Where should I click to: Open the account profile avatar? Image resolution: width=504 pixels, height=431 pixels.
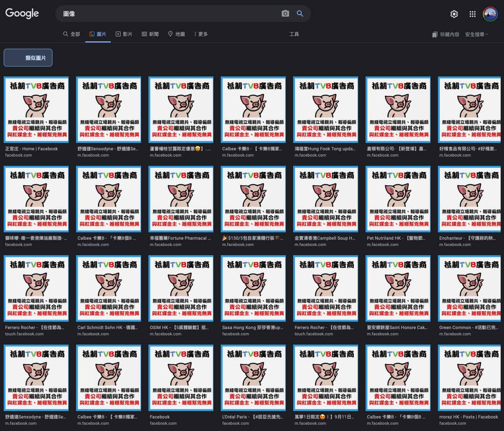click(x=490, y=14)
